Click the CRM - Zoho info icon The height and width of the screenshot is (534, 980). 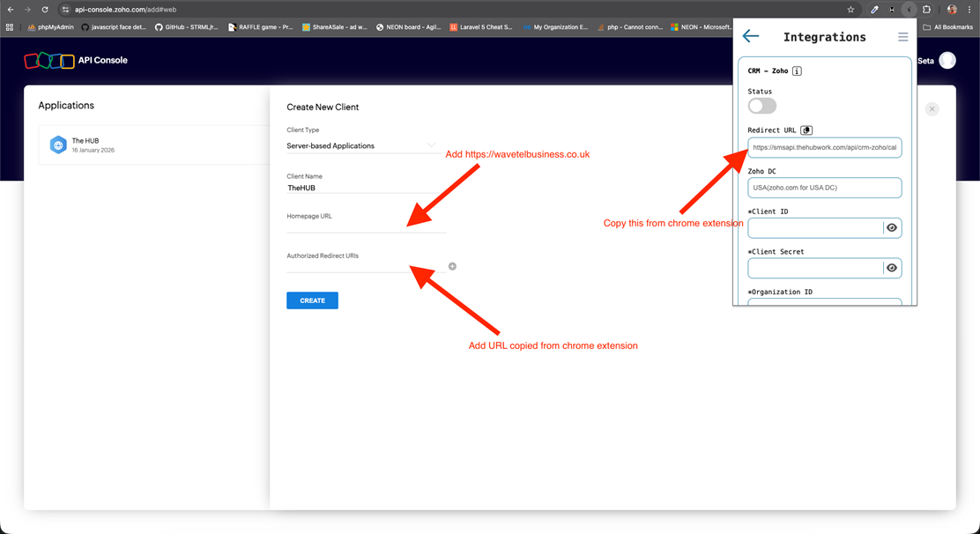[797, 71]
